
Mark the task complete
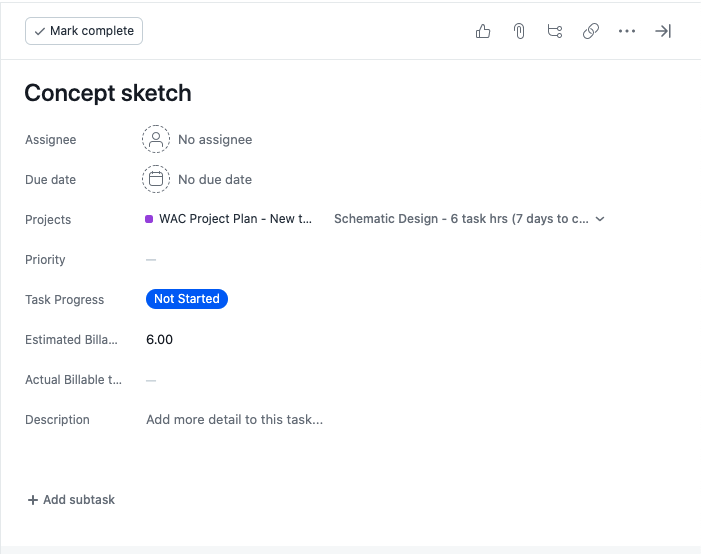(x=84, y=31)
